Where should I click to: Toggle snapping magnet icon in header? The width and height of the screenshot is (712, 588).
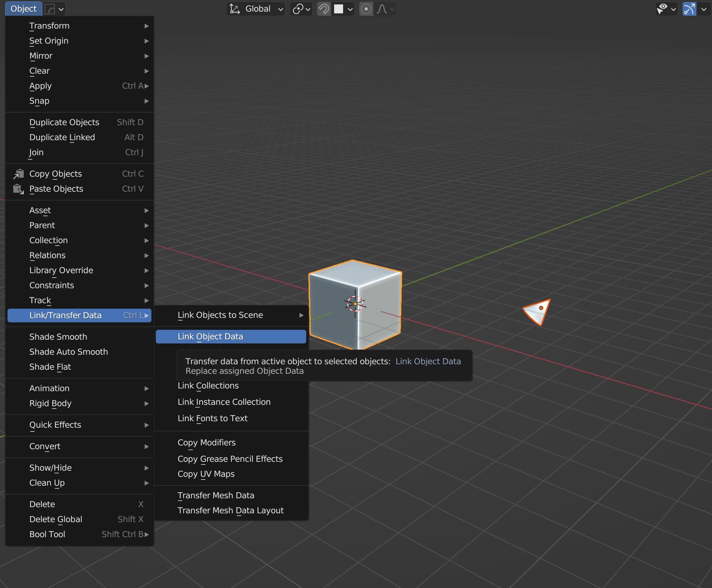click(324, 9)
